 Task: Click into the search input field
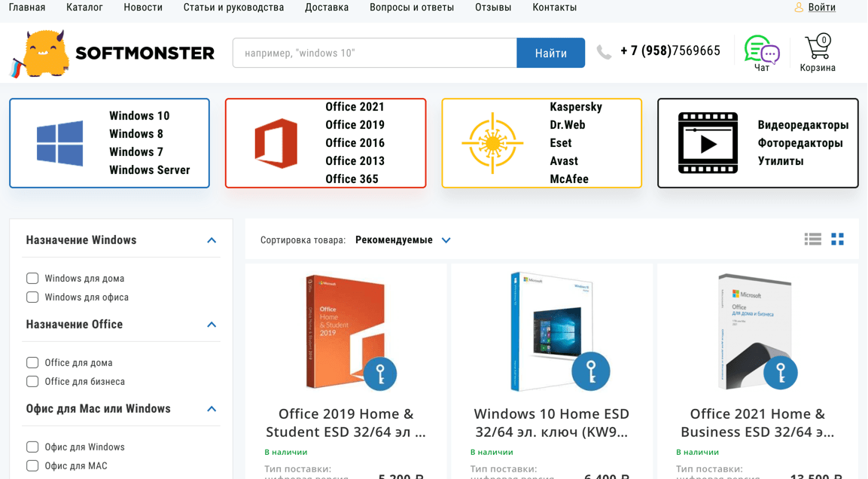(x=375, y=53)
